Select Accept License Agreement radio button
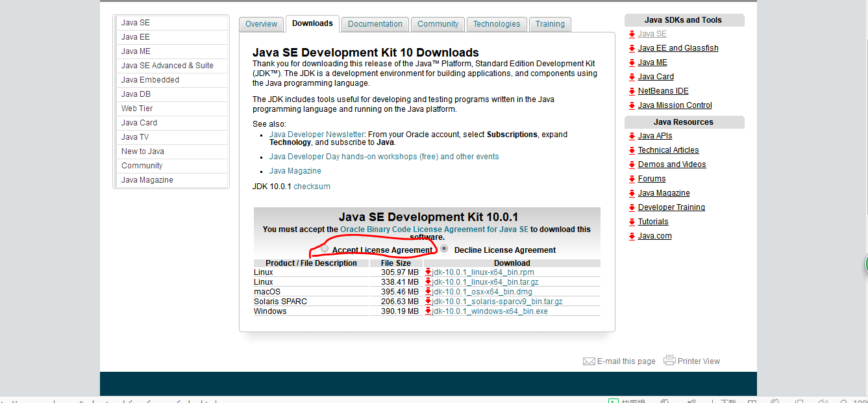 click(325, 249)
